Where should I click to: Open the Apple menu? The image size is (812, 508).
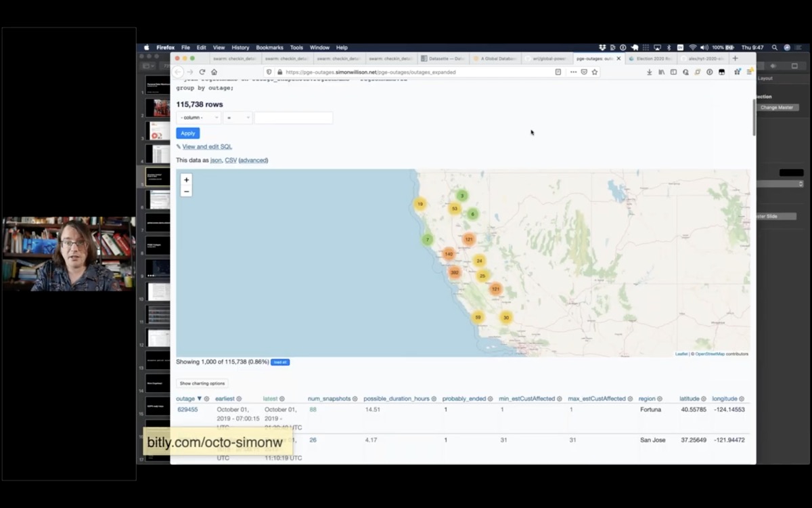click(x=146, y=47)
